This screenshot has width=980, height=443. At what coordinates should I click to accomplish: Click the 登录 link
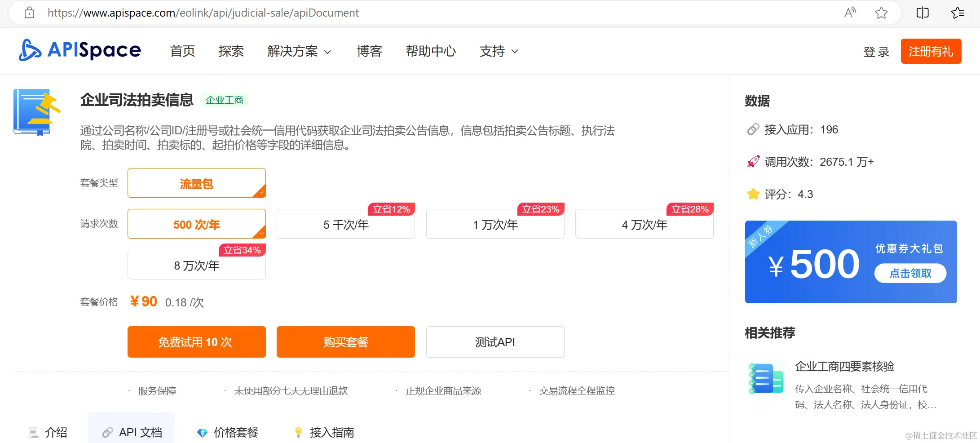click(x=876, y=52)
